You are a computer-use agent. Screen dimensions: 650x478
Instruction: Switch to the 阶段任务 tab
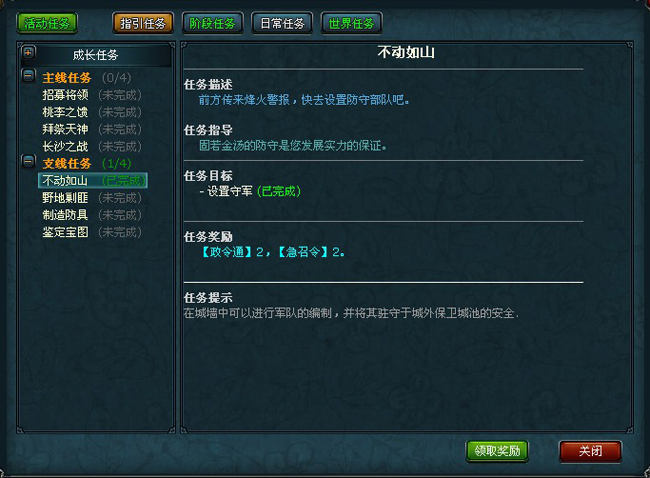[x=212, y=23]
